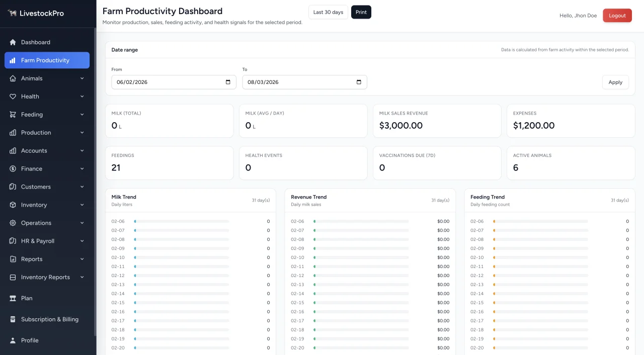Expand the Reports submenu chevron
The width and height of the screenshot is (644, 355).
point(82,259)
